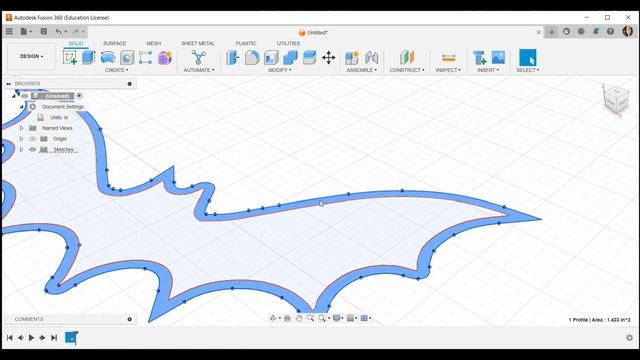Select the Insert Derive tool
Viewport: 640px width, 360px height.
pyautogui.click(x=479, y=58)
